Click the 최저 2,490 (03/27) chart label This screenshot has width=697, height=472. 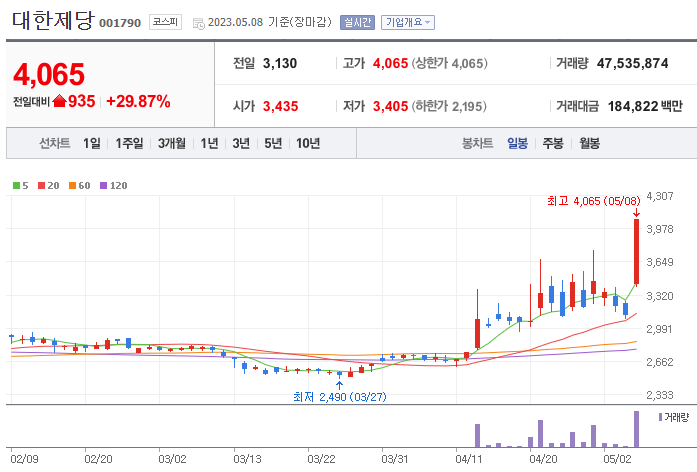coord(340,397)
